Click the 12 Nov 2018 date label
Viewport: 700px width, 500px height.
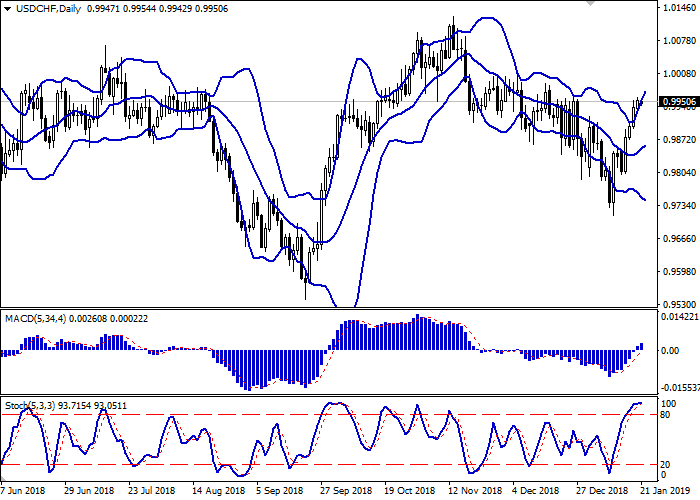coord(475,491)
